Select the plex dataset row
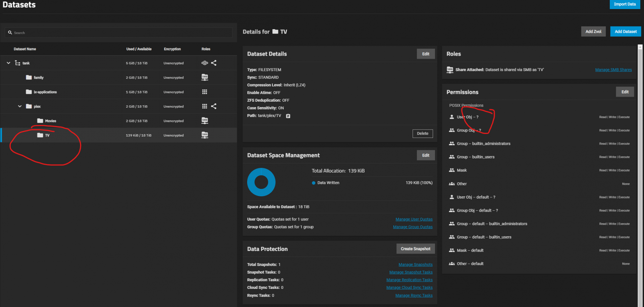This screenshot has width=644, height=307. 119,106
